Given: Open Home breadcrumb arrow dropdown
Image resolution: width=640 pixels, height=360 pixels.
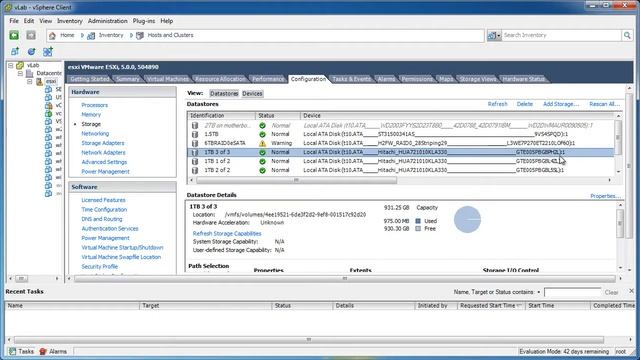Looking at the screenshot, I should click(82, 36).
